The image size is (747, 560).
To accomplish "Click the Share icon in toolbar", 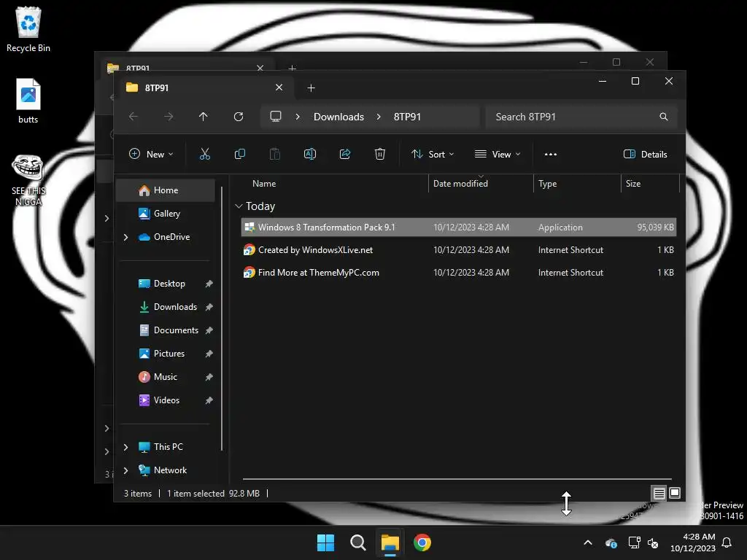I will [345, 155].
